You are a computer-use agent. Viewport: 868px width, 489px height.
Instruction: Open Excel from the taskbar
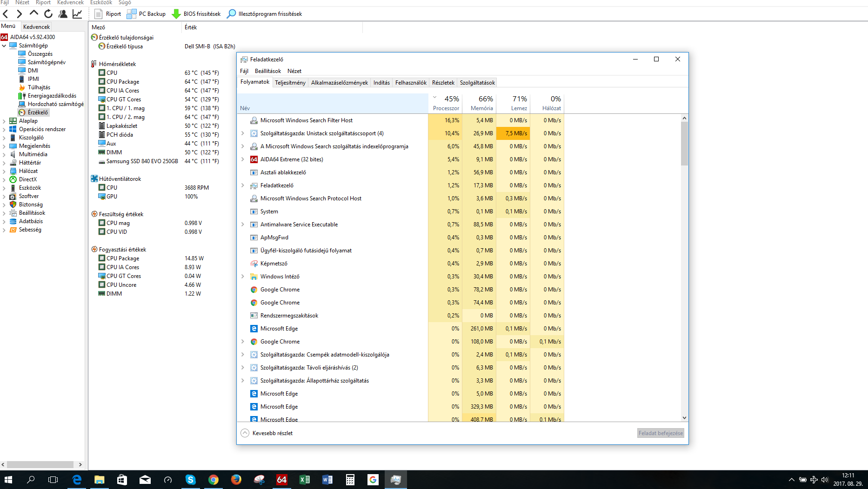click(305, 480)
